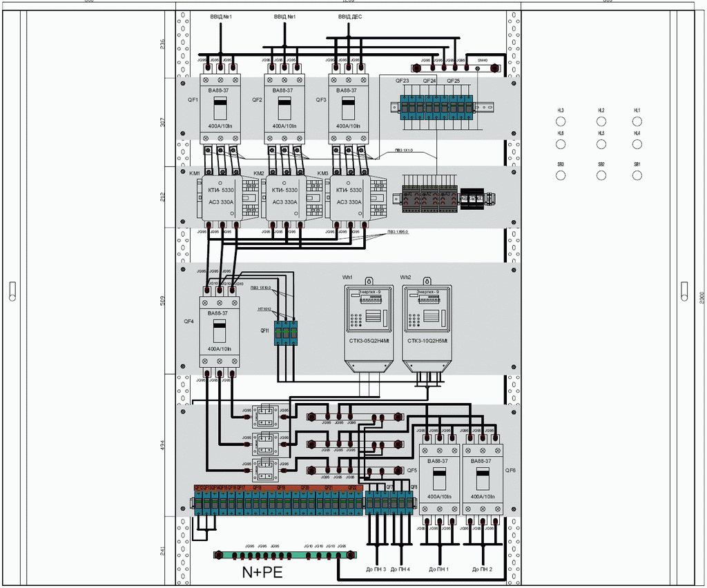The image size is (707, 588).
Task: Click the НТ1012 label above QF11
Action: (264, 309)
